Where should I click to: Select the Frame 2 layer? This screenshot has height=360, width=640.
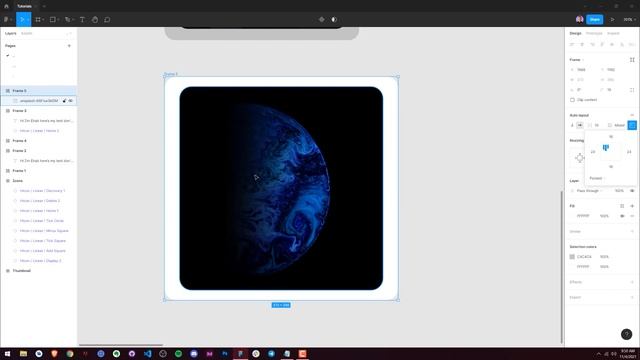click(38, 151)
